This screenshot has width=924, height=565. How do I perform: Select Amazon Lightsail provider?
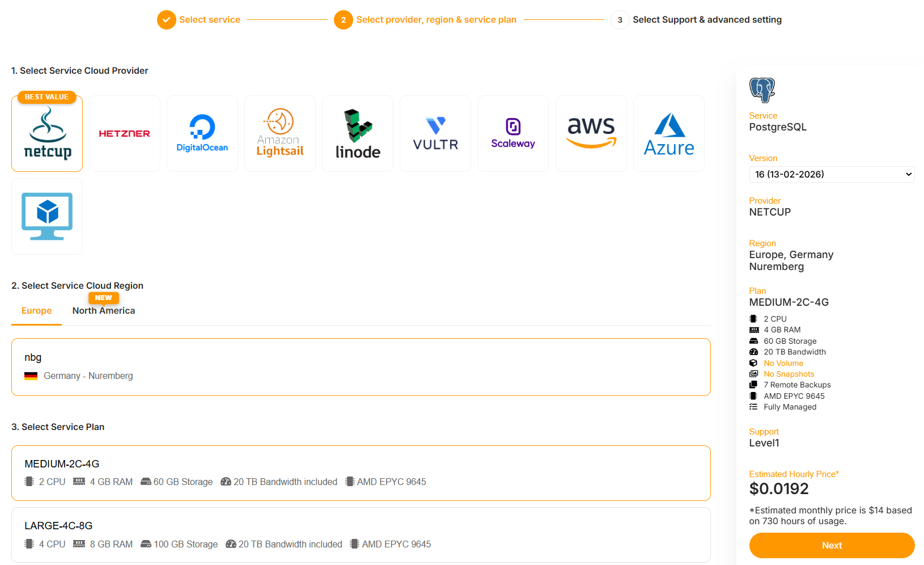(280, 133)
